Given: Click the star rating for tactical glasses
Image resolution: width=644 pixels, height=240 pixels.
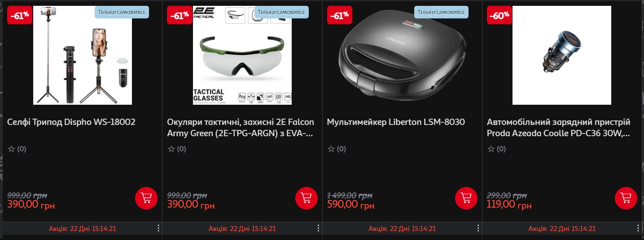Looking at the screenshot, I should (x=171, y=149).
